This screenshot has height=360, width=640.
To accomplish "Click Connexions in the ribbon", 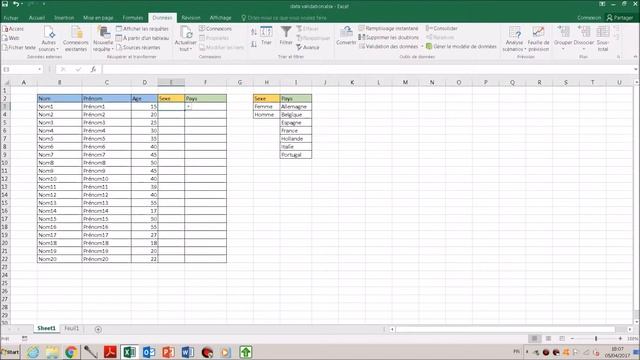I will (x=216, y=29).
